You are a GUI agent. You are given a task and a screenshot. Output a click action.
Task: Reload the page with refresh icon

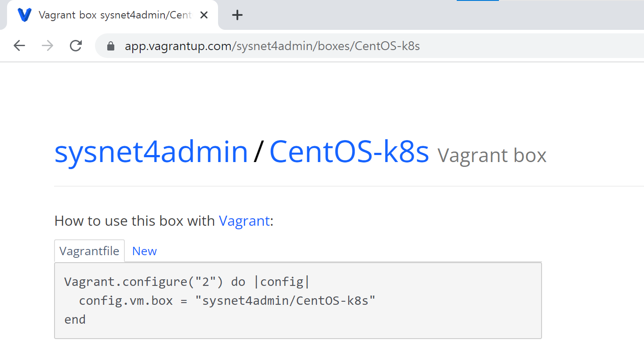point(76,46)
